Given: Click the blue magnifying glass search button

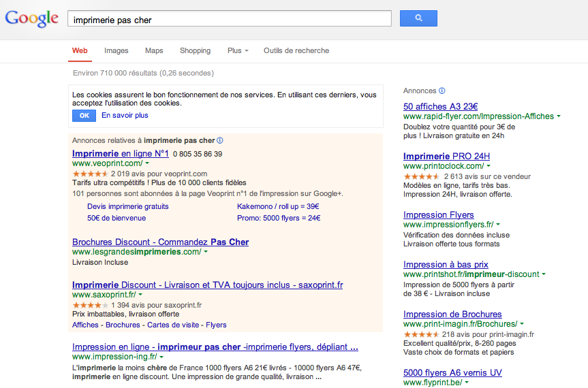Looking at the screenshot, I should 418,18.
